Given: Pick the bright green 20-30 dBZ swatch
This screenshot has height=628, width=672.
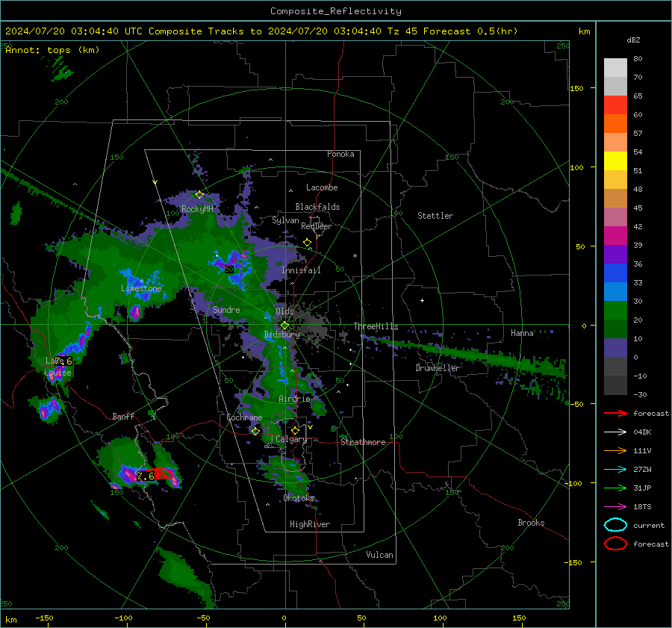Looking at the screenshot, I should [x=615, y=311].
